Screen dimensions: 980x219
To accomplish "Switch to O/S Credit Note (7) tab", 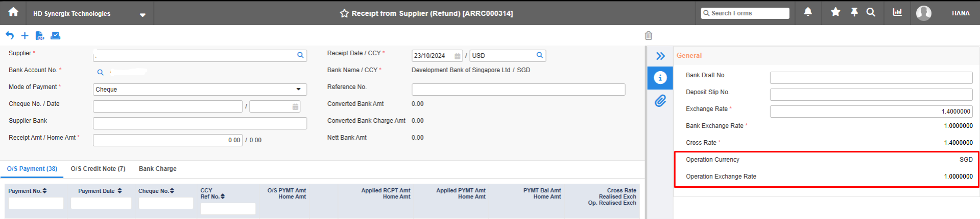I will (98, 169).
